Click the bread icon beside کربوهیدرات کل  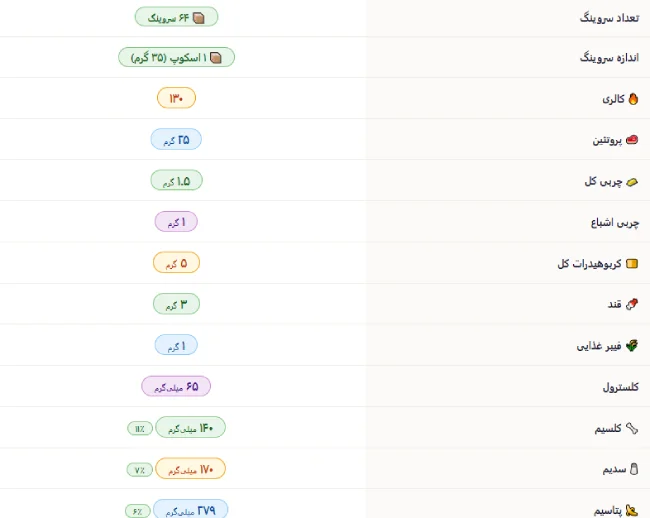(632, 264)
